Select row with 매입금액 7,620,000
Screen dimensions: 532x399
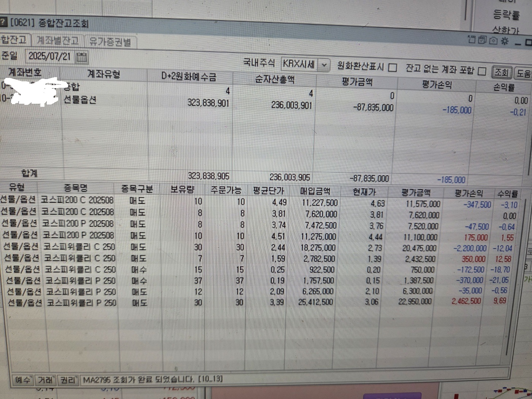coord(259,213)
